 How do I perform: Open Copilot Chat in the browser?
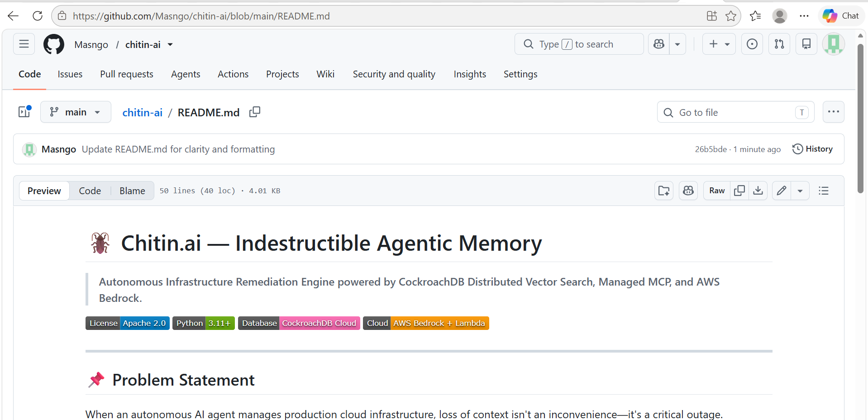tap(841, 16)
